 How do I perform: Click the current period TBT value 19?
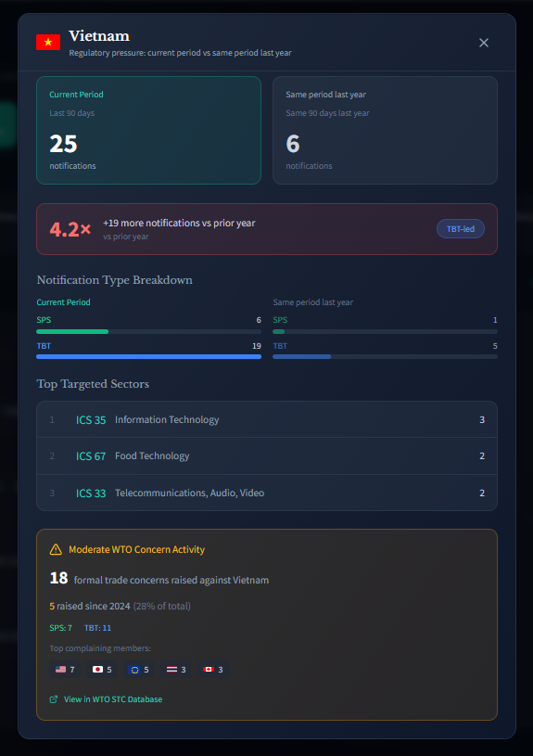(x=257, y=346)
